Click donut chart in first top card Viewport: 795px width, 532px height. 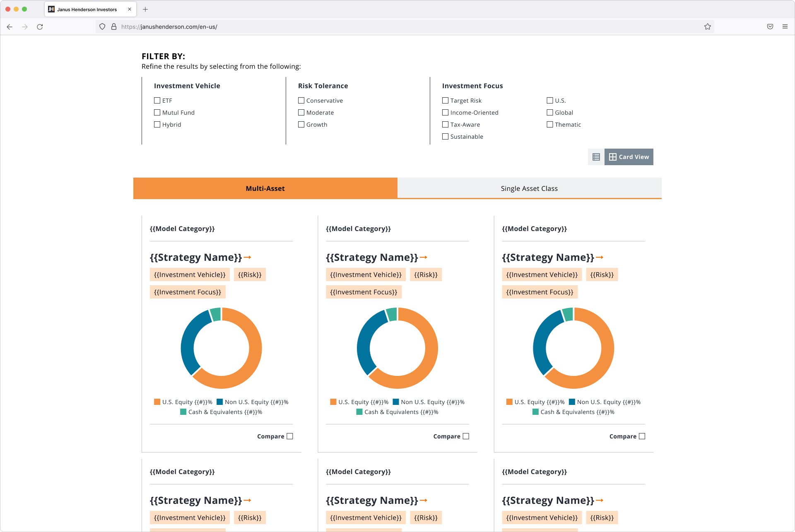point(222,348)
